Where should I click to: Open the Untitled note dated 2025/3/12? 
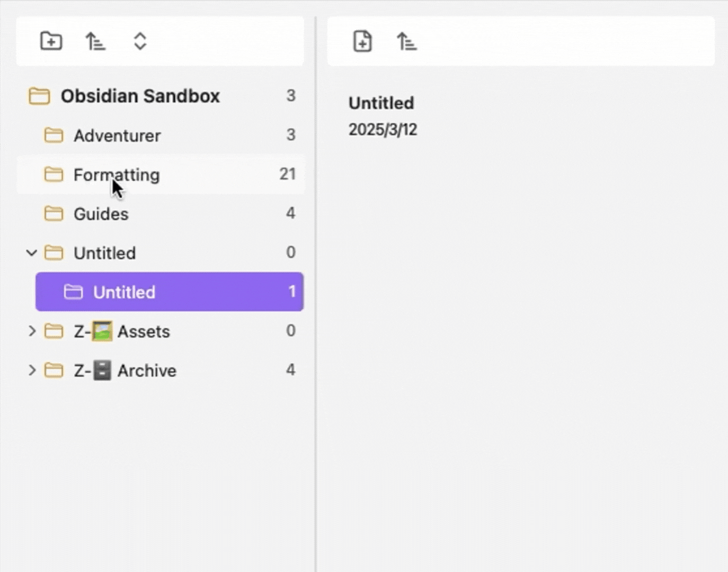point(381,103)
